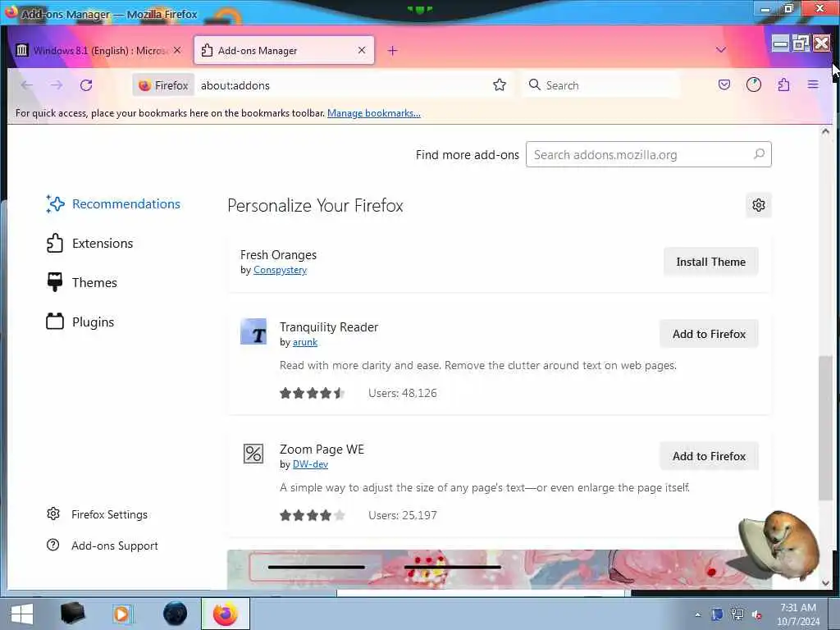This screenshot has width=840, height=630.
Task: Open the Themes category
Action: (x=82, y=282)
